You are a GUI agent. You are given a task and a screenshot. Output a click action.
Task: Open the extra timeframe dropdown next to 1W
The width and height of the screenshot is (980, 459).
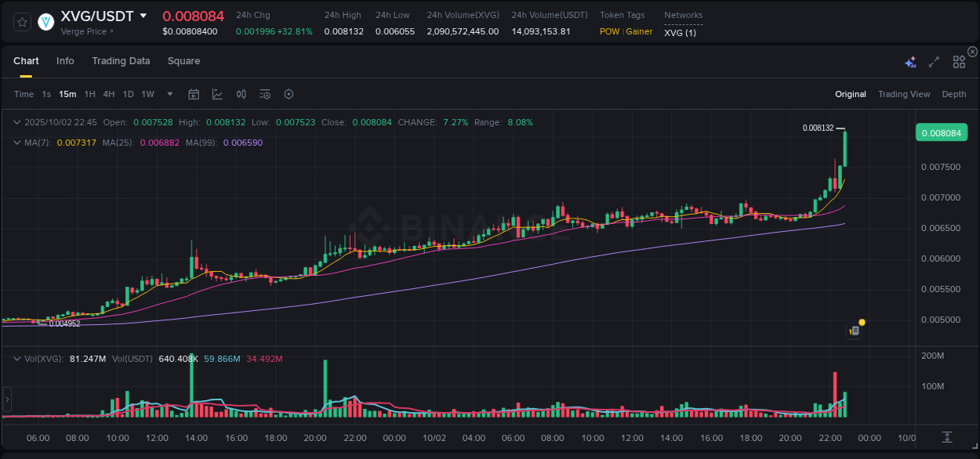click(169, 93)
